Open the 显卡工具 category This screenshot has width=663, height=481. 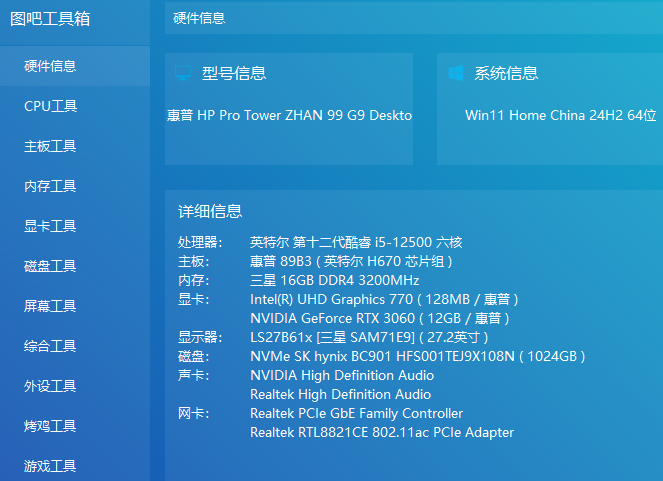75,226
